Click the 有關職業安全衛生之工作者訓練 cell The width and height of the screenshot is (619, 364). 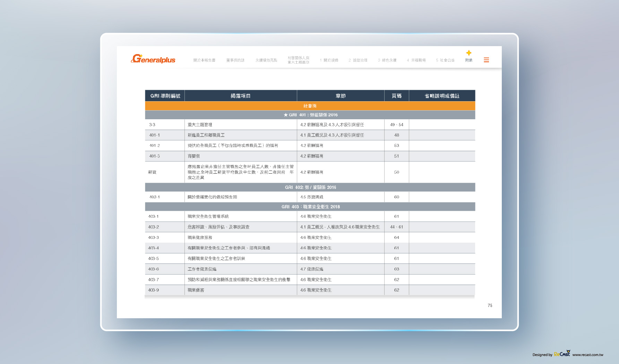click(x=241, y=258)
